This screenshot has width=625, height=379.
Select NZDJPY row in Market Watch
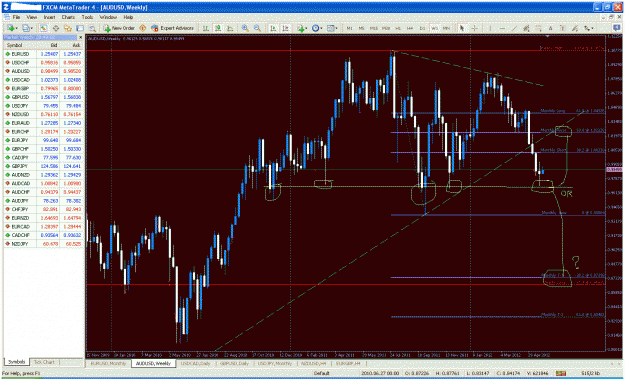pos(43,244)
